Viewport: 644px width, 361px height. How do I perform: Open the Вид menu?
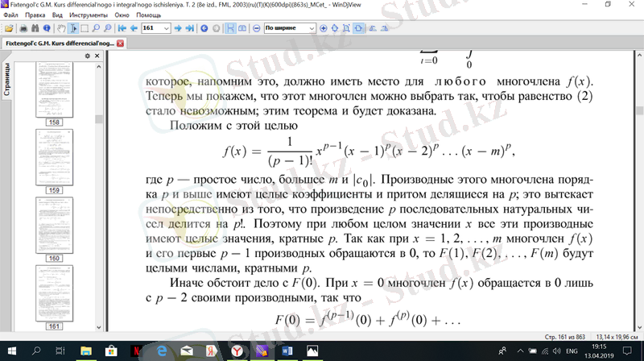pyautogui.click(x=57, y=15)
